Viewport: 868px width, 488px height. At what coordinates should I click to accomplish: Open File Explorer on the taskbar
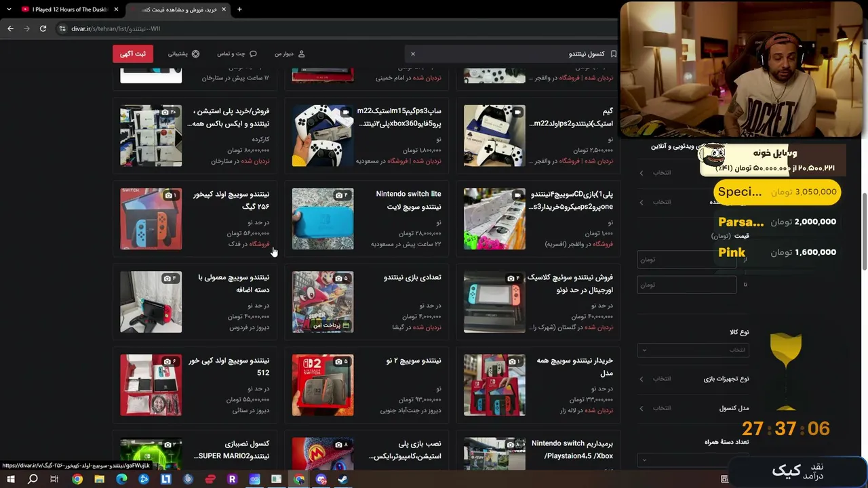(x=100, y=479)
